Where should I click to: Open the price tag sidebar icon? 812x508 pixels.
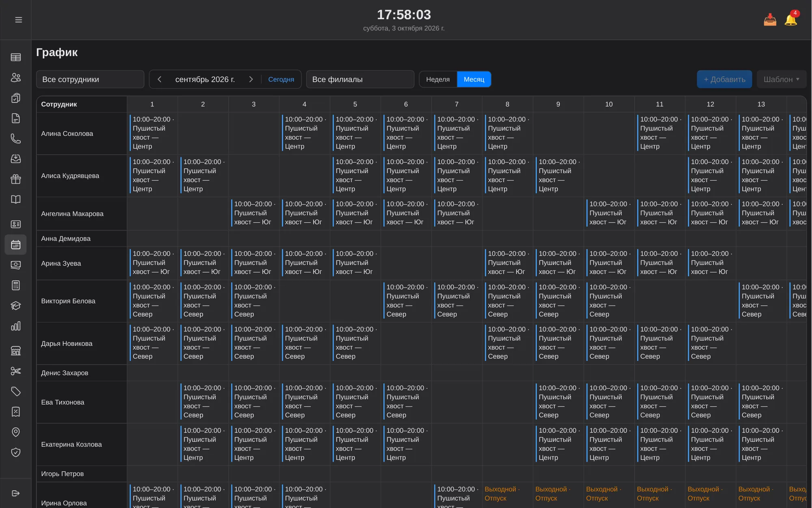coord(16,391)
